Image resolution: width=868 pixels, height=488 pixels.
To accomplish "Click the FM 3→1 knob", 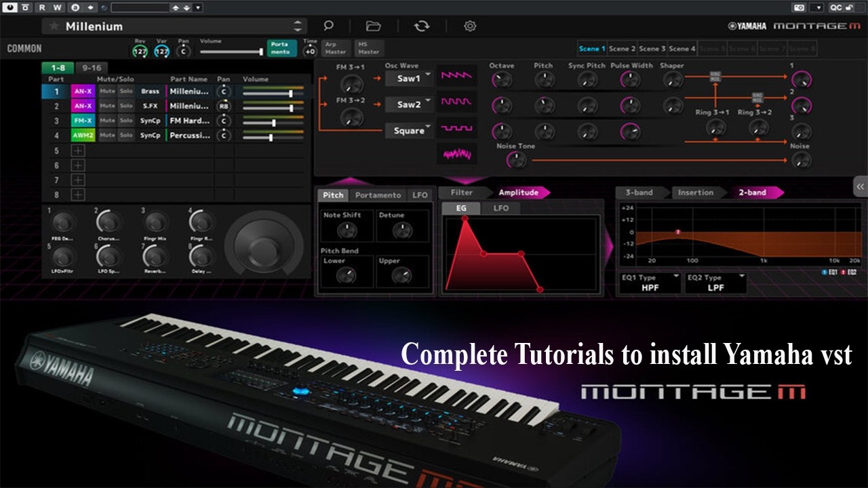I will (x=351, y=83).
